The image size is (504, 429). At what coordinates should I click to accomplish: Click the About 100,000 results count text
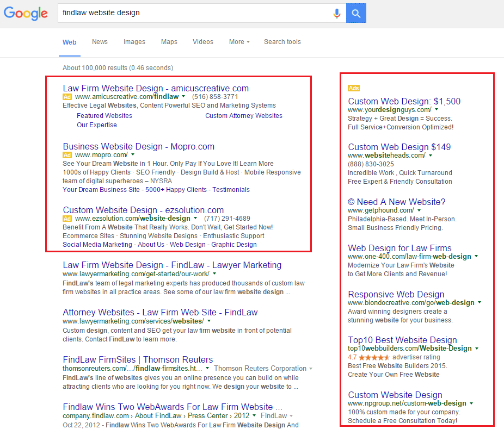click(118, 68)
